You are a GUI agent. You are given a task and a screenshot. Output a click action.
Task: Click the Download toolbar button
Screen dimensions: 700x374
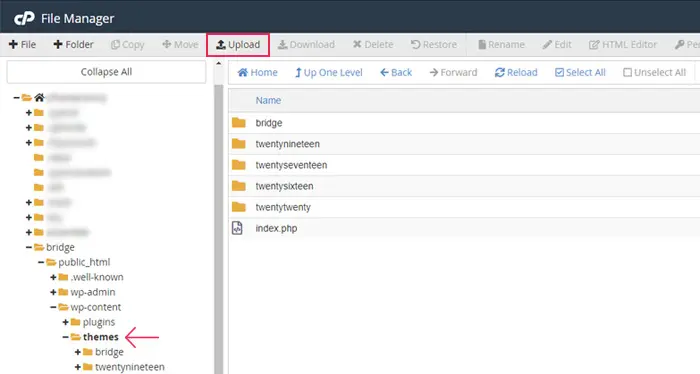pyautogui.click(x=306, y=45)
